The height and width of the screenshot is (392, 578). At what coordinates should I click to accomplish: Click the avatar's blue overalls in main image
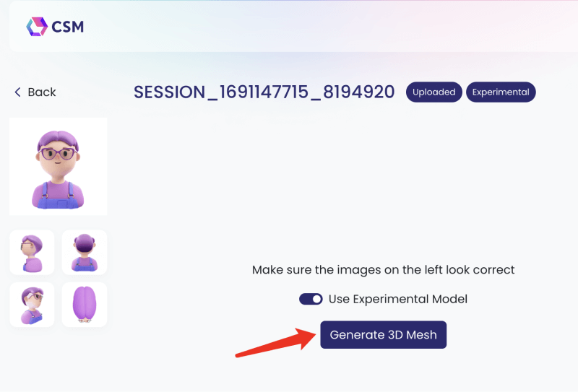(x=58, y=195)
